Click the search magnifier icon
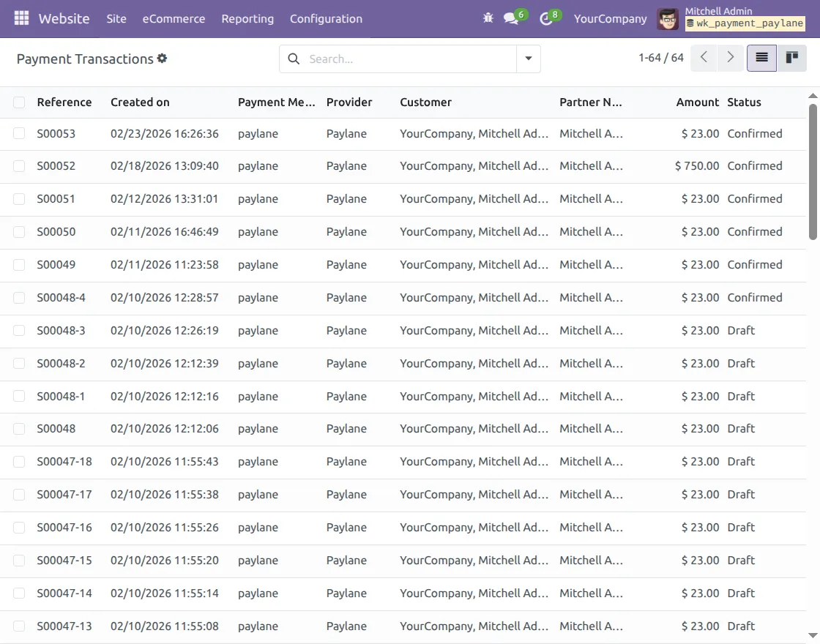Viewport: 820px width, 644px height. pyautogui.click(x=294, y=59)
